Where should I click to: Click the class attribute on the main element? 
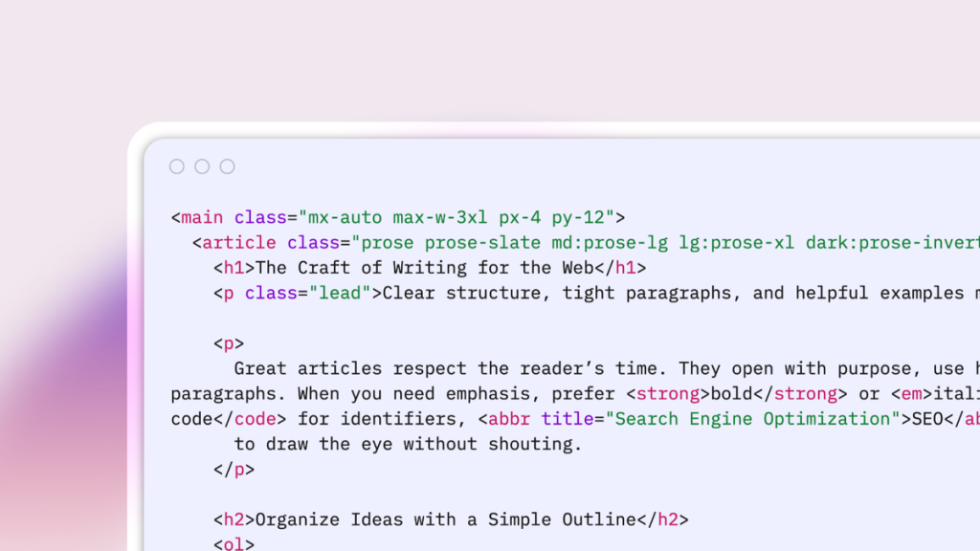(x=261, y=217)
